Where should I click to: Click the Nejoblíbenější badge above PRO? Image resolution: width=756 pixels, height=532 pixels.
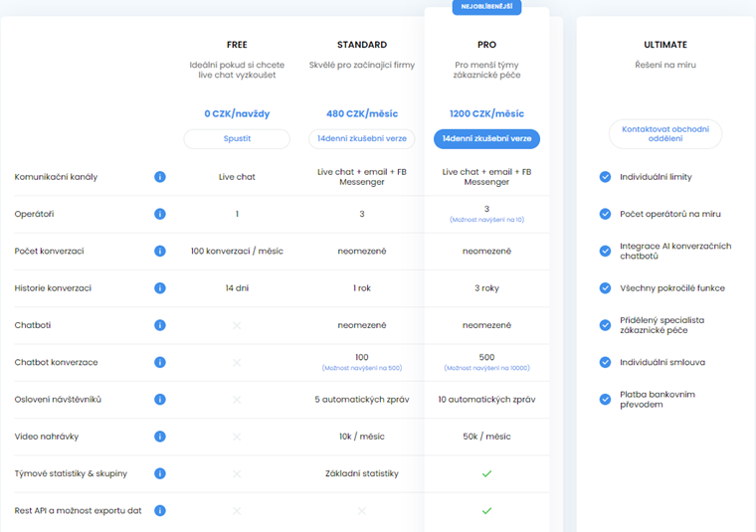(486, 8)
